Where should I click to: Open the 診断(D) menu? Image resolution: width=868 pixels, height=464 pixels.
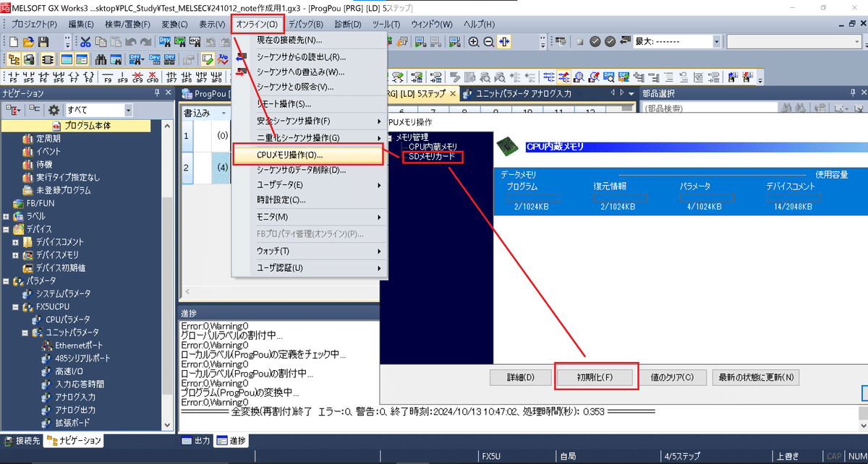pyautogui.click(x=349, y=24)
